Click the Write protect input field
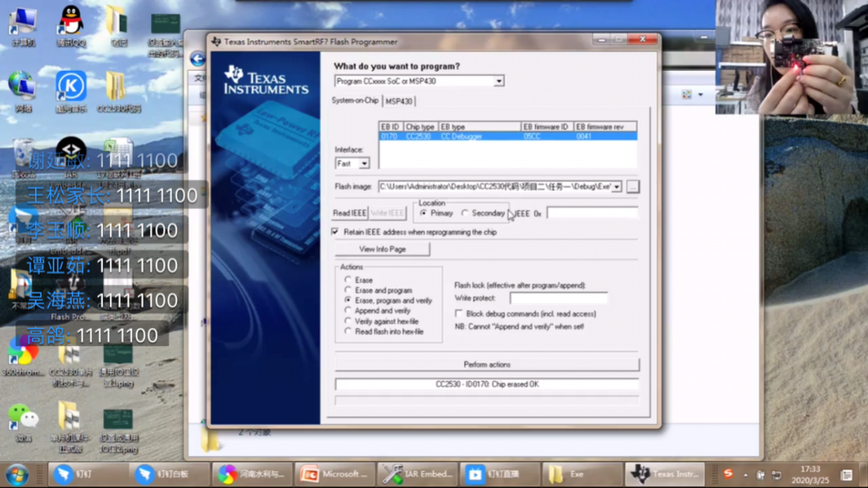 click(x=558, y=299)
